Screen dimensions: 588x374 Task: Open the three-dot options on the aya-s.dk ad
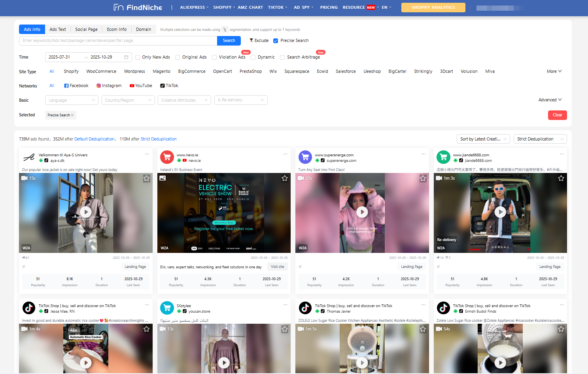tap(147, 154)
